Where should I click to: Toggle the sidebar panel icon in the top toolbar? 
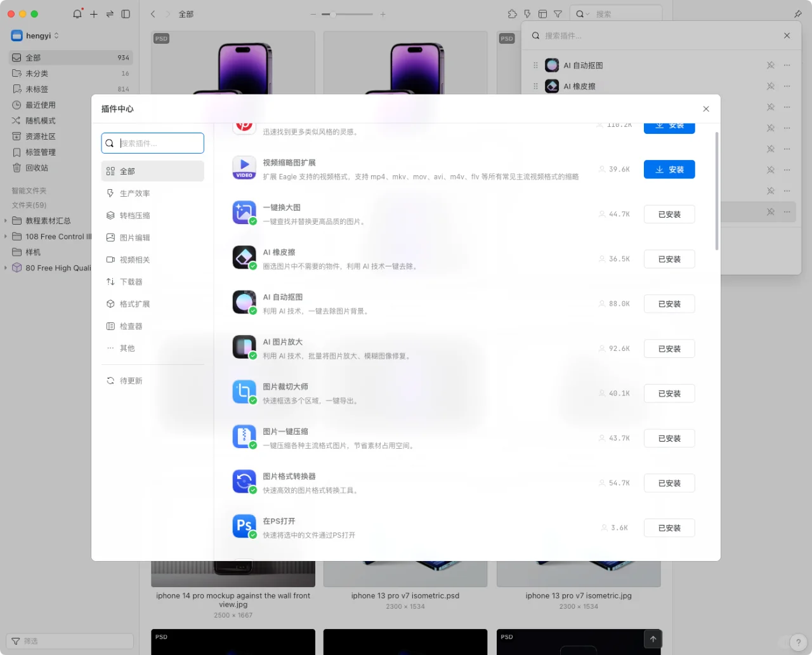click(x=126, y=14)
